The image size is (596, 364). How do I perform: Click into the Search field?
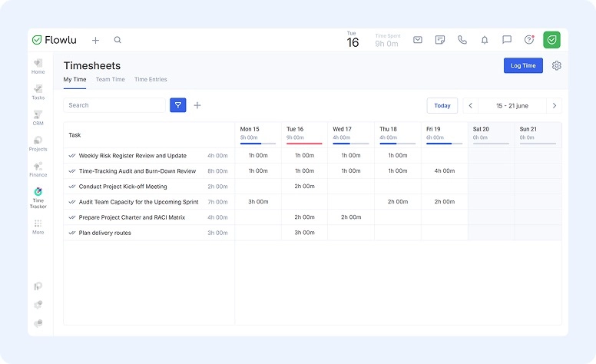pos(114,105)
